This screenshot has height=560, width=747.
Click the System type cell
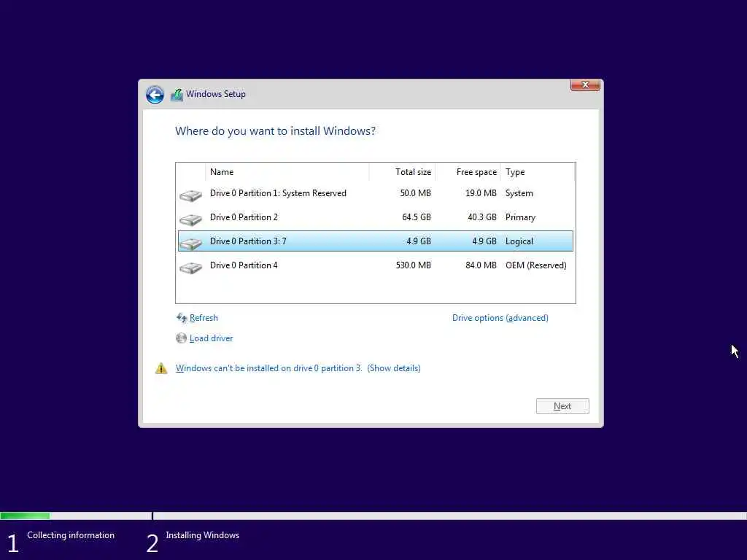(x=519, y=192)
